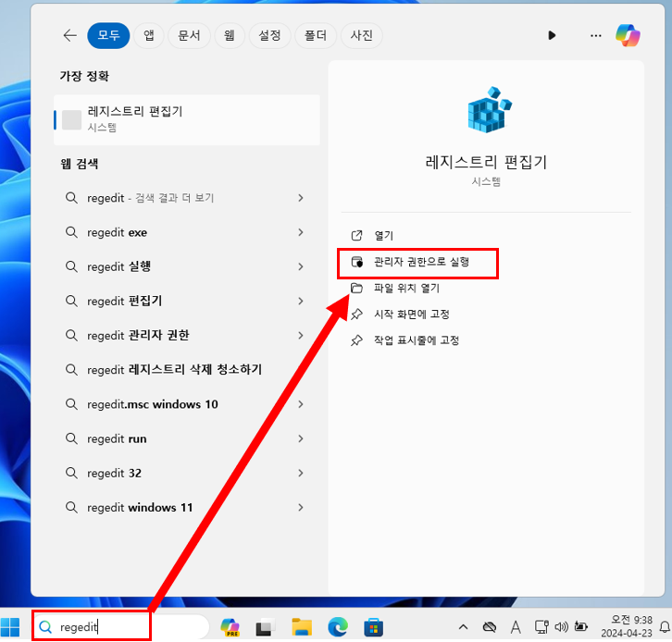Go back with the left arrow
Viewport: 672px width, 642px height.
coord(69,35)
